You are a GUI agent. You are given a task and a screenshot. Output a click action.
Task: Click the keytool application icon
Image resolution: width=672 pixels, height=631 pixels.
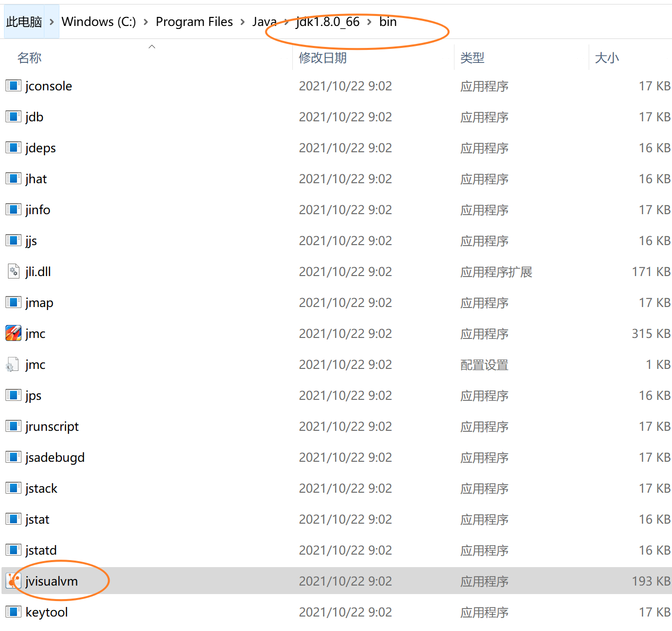pyautogui.click(x=13, y=612)
